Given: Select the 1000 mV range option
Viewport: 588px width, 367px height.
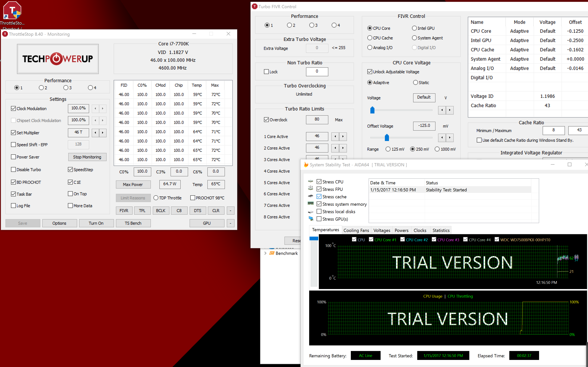Looking at the screenshot, I should point(437,149).
